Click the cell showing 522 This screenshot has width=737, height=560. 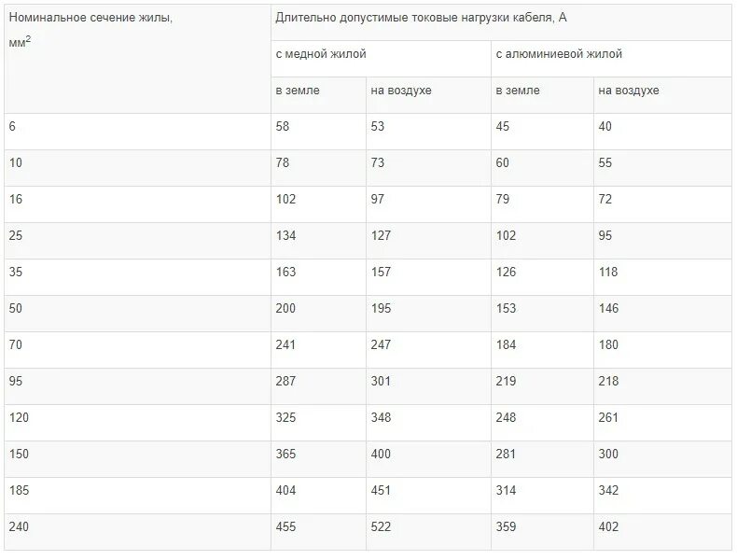[x=428, y=532]
